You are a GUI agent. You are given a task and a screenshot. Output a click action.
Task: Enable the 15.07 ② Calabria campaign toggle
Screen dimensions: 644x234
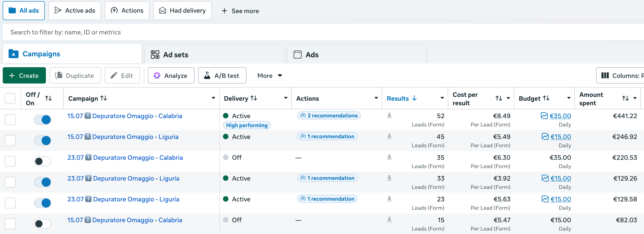coord(43,224)
